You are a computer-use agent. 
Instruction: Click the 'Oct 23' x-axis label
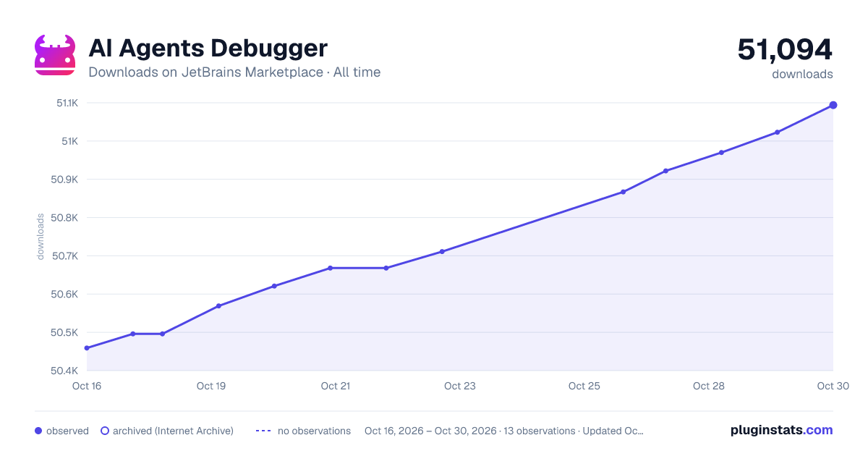pos(460,386)
